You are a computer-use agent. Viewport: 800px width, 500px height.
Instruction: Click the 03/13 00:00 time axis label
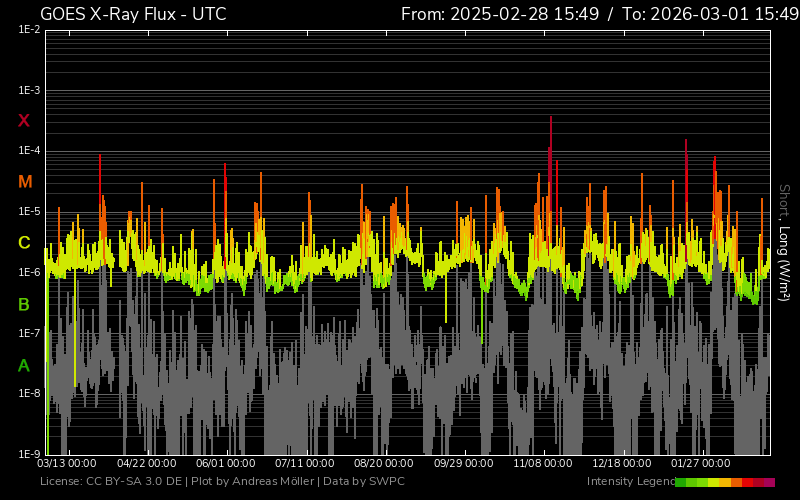pyautogui.click(x=67, y=464)
